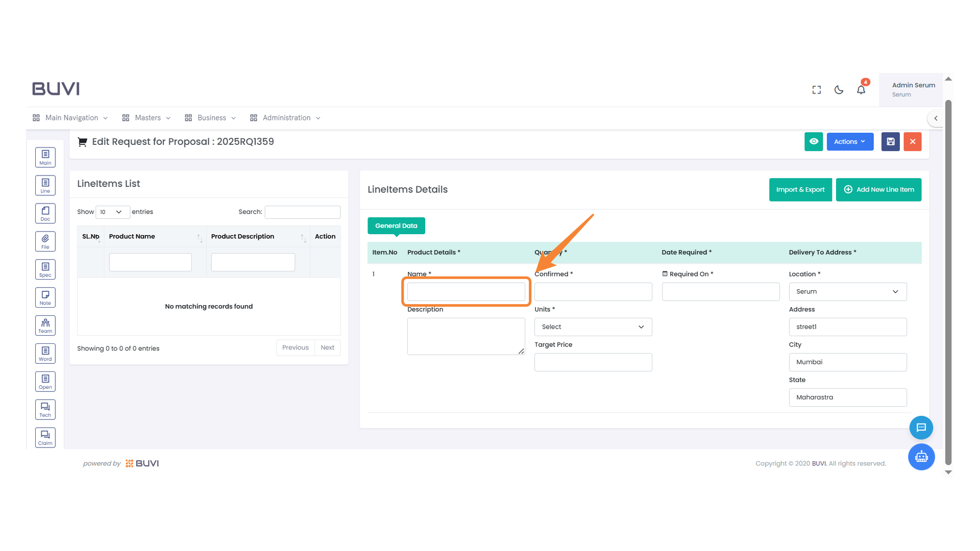Open the Team sidebar panel
This screenshot has width=980, height=551.
(x=45, y=325)
